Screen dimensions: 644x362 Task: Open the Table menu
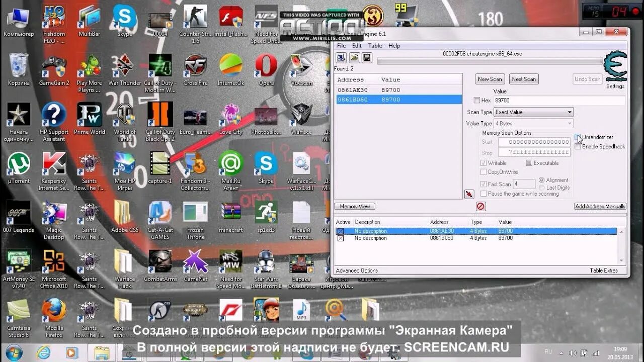pos(375,46)
